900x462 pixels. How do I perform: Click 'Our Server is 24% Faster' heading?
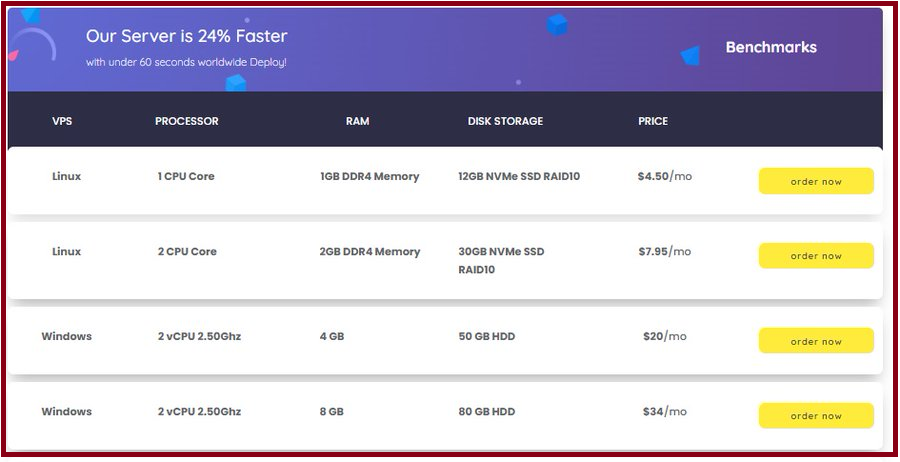pyautogui.click(x=187, y=36)
